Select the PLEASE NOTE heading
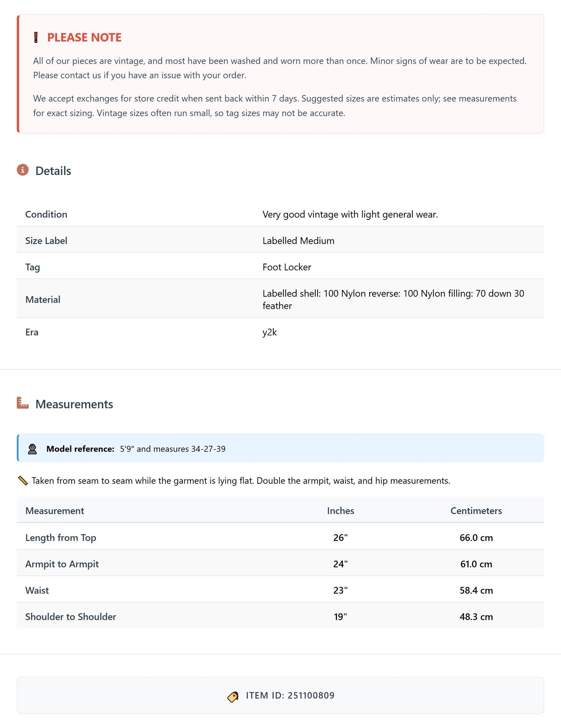Viewport: 561px width, 728px height. click(x=84, y=38)
